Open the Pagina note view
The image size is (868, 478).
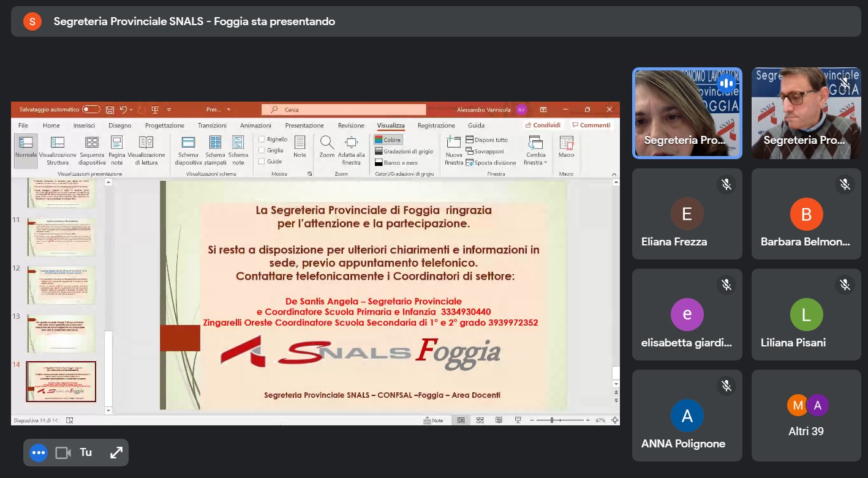(117, 151)
